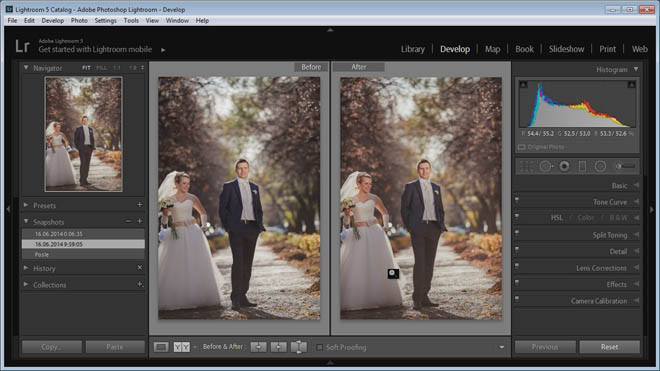Viewport: 660px width, 371px height.
Task: Collapse the bottom filmstrip panel arrow
Action: coord(330,362)
